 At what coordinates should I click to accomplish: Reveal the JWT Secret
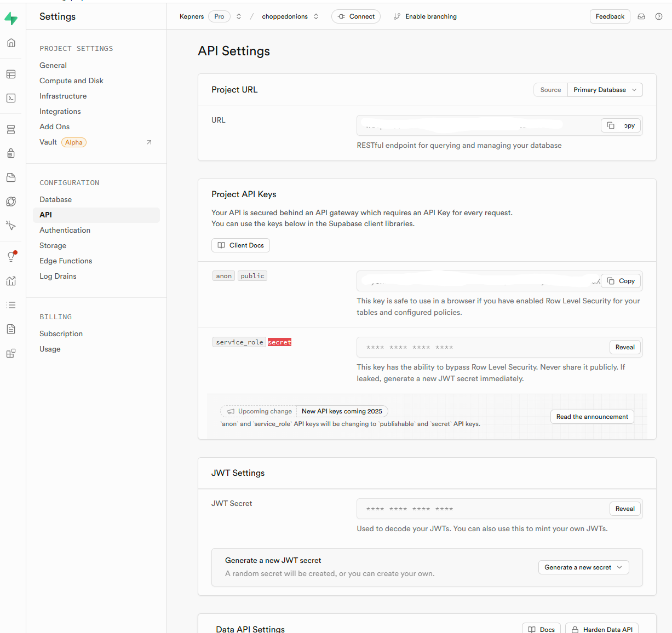coord(625,509)
